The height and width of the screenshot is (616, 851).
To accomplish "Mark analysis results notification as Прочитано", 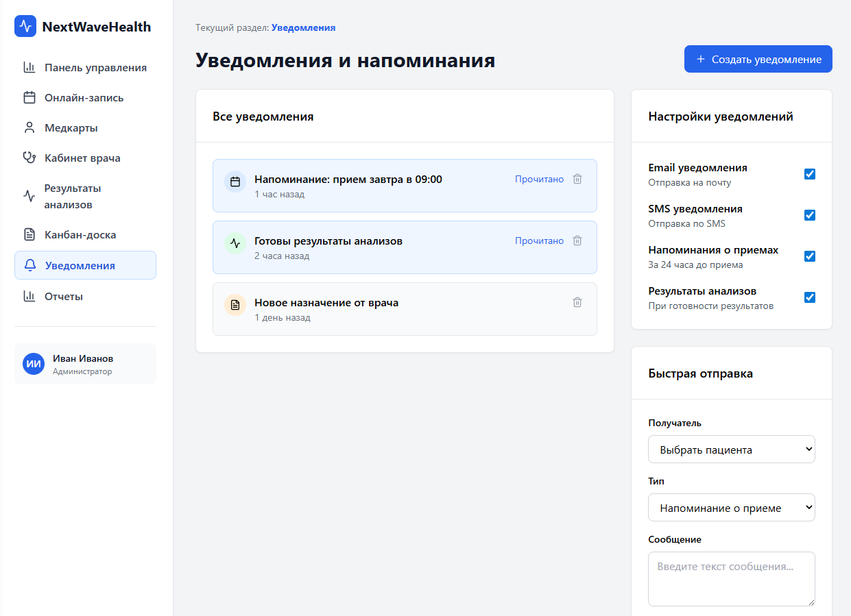I will coord(539,241).
